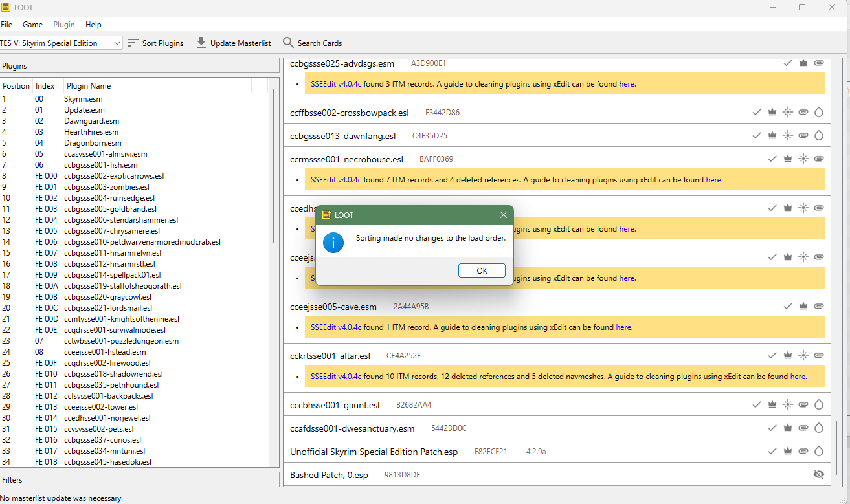Open the Help menu

coord(93,25)
